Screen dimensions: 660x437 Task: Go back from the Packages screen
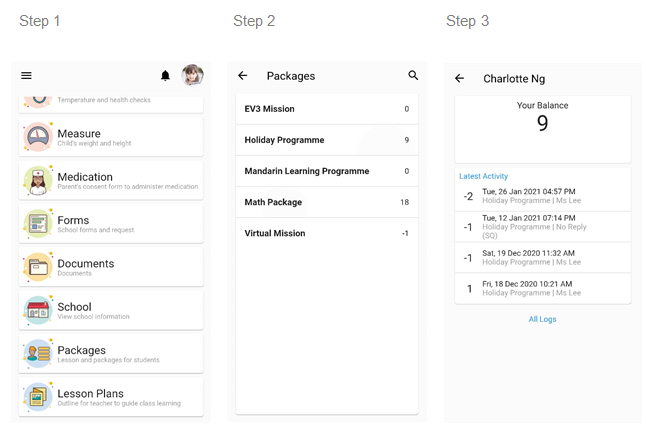(243, 76)
